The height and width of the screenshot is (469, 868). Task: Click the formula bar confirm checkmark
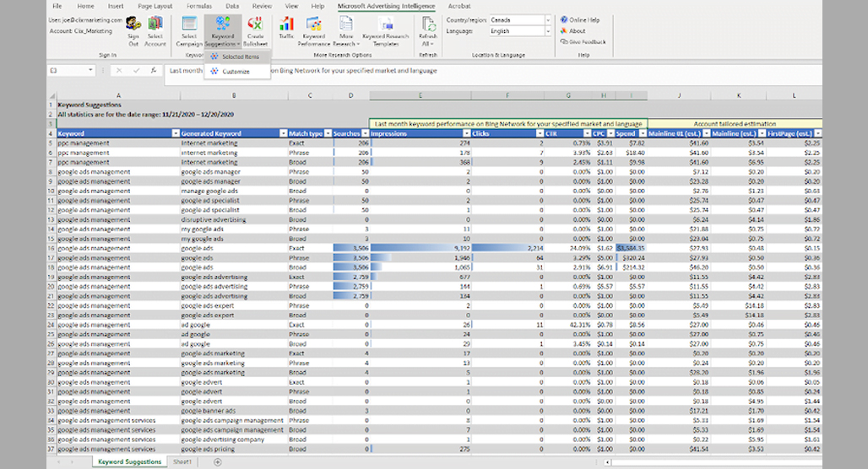[x=136, y=70]
